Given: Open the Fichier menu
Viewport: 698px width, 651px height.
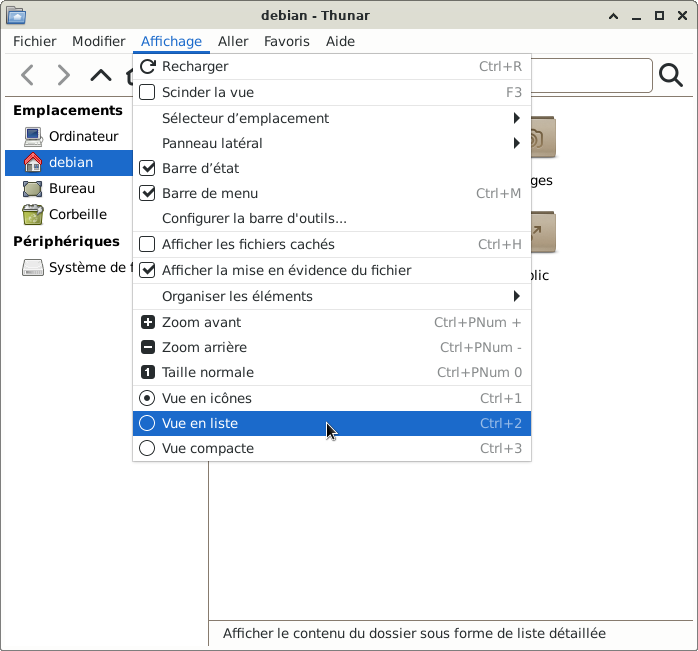Looking at the screenshot, I should [35, 41].
